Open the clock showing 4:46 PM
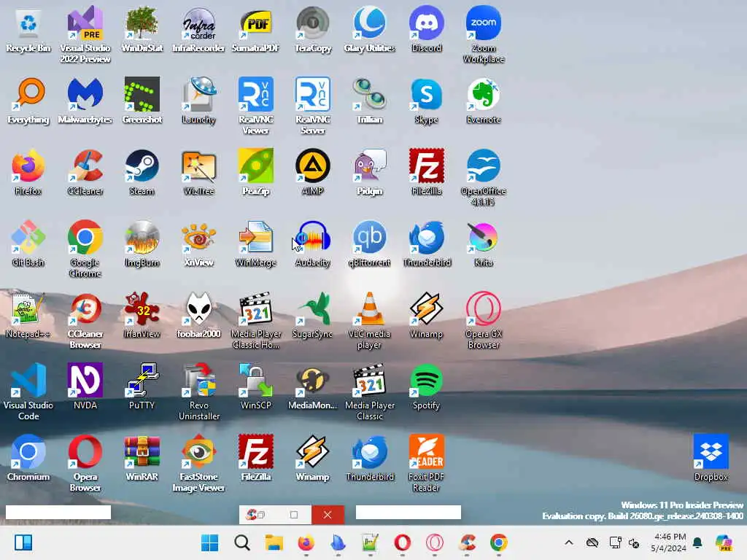 point(668,542)
